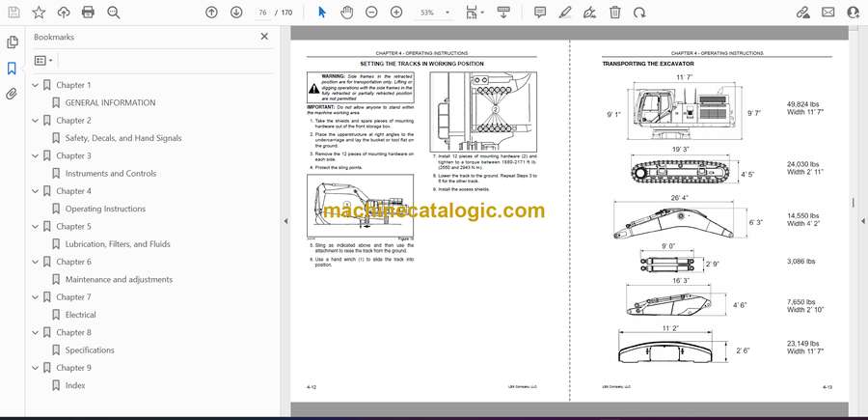
Task: Click the 49,824 lbs weight text
Action: pyautogui.click(x=802, y=104)
